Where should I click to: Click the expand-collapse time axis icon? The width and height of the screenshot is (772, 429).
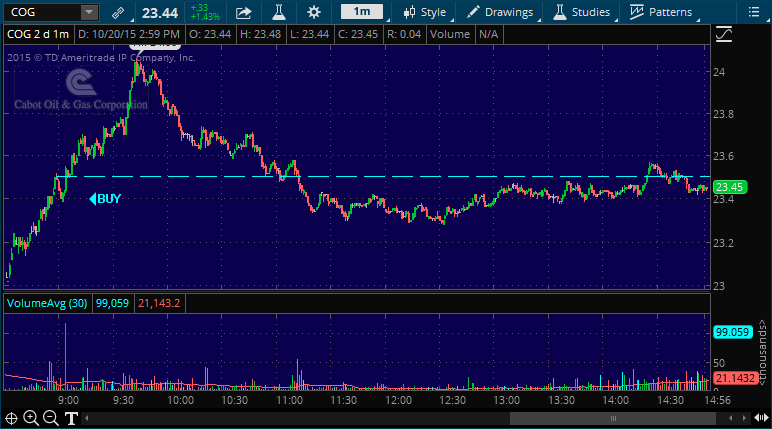[762, 419]
